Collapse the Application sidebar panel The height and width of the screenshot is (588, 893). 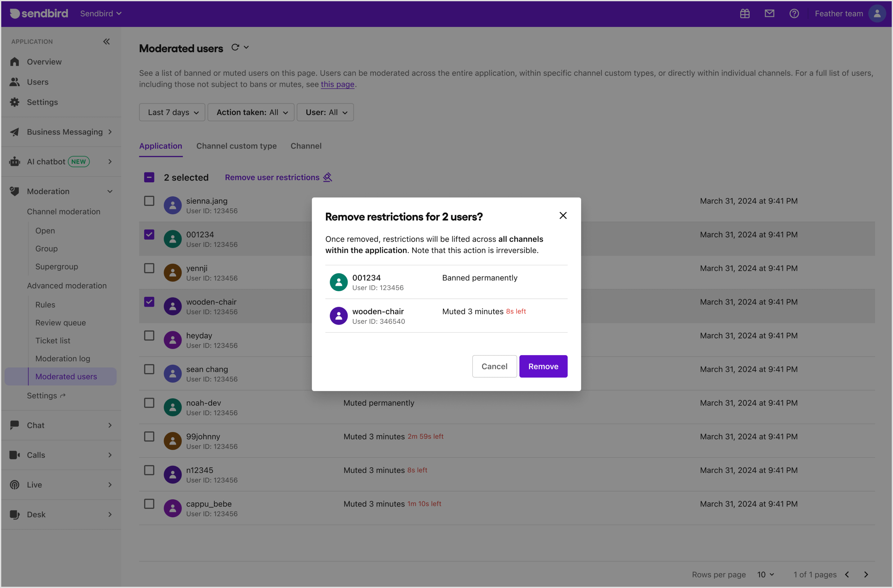point(107,42)
